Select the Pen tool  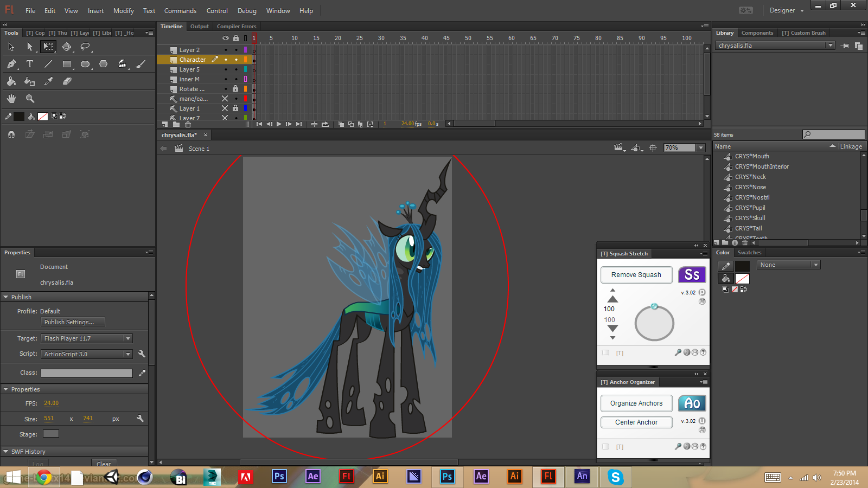coord(11,64)
